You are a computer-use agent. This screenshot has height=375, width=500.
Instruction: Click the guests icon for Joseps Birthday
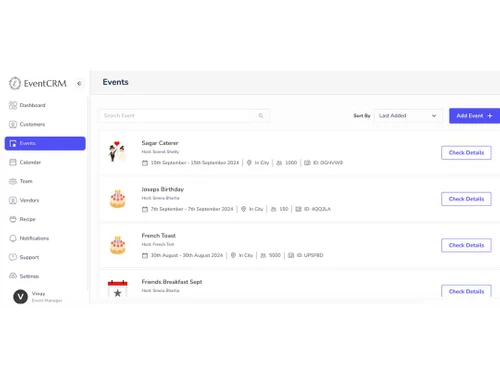point(274,209)
